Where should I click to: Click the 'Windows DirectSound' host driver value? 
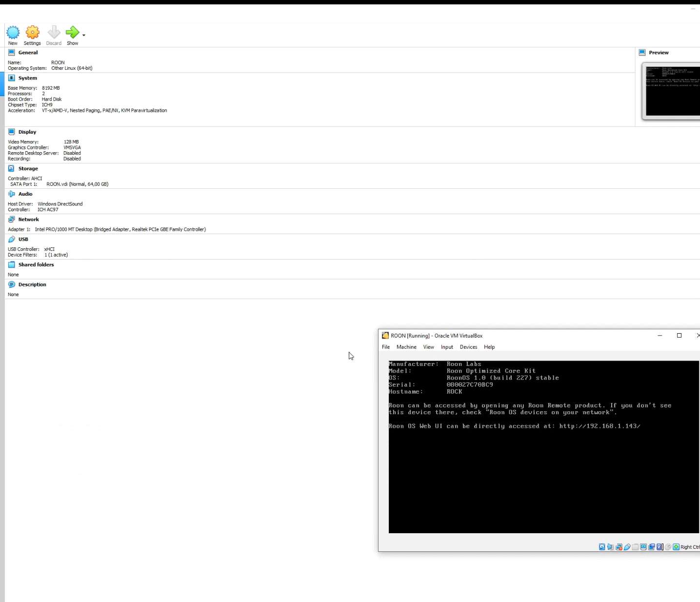(x=60, y=204)
